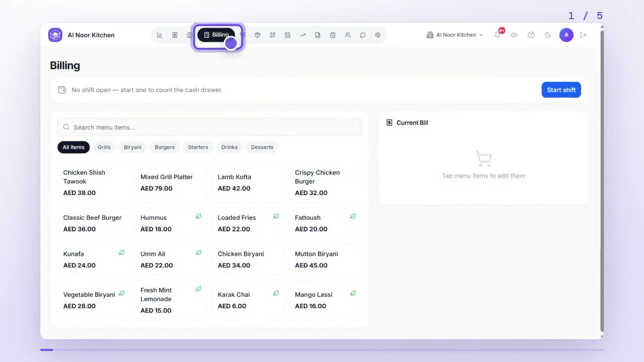Click the Start shift button
This screenshot has width=644, height=362.
tap(561, 90)
